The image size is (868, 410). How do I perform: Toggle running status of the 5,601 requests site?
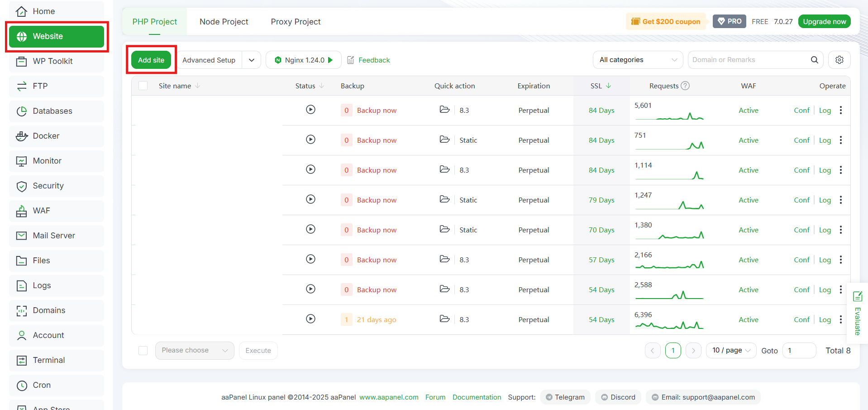tap(310, 109)
